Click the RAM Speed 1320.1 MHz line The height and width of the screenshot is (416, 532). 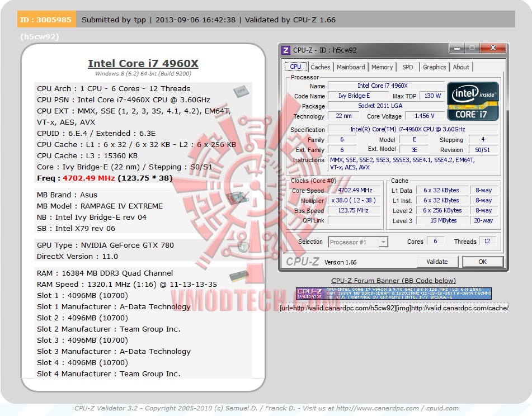tap(127, 285)
